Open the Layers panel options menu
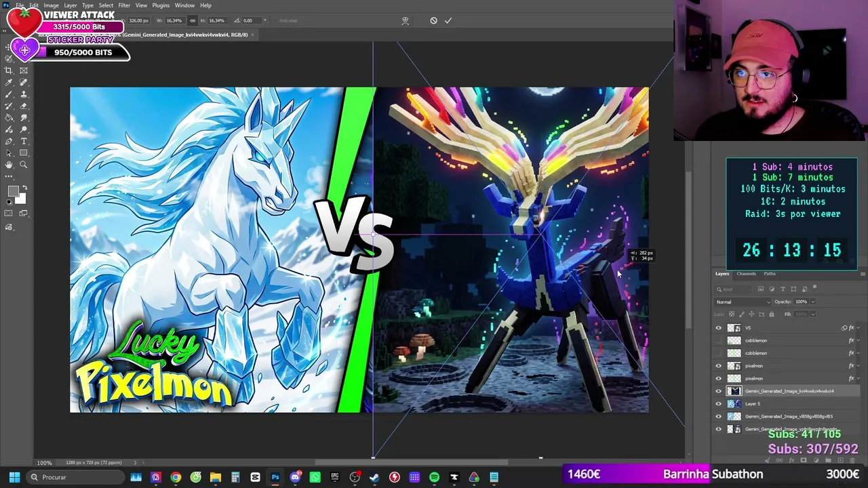This screenshot has height=488, width=868. pos(862,274)
